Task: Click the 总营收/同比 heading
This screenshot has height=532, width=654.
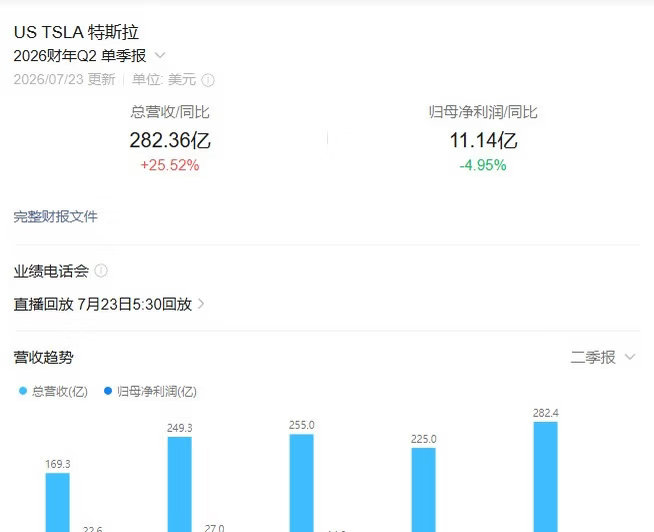Action: (x=170, y=112)
